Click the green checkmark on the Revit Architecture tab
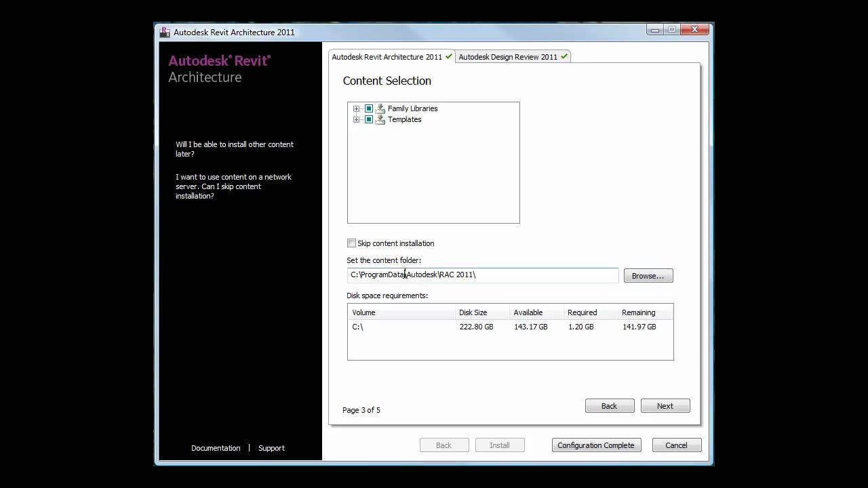Image resolution: width=868 pixels, height=488 pixels. [449, 56]
